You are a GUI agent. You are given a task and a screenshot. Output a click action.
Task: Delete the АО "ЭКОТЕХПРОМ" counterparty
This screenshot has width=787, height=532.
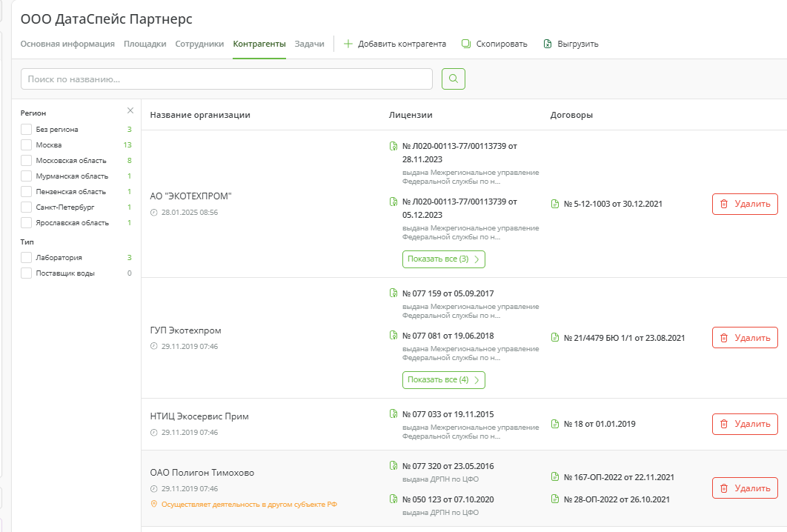(x=745, y=204)
